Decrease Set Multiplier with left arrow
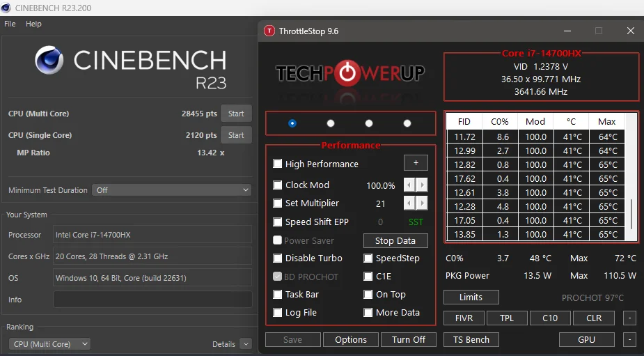Screen dimensions: 644x356 pyautogui.click(x=409, y=203)
